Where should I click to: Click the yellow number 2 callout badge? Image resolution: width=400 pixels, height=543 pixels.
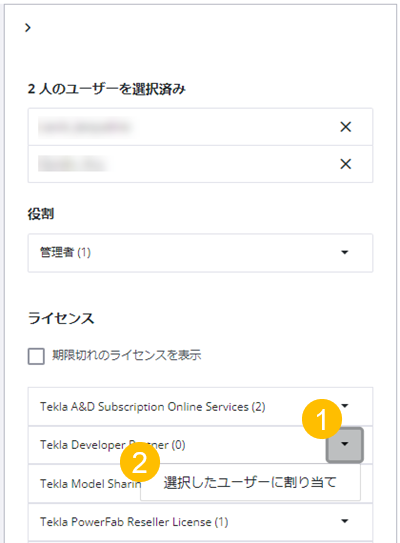click(140, 462)
